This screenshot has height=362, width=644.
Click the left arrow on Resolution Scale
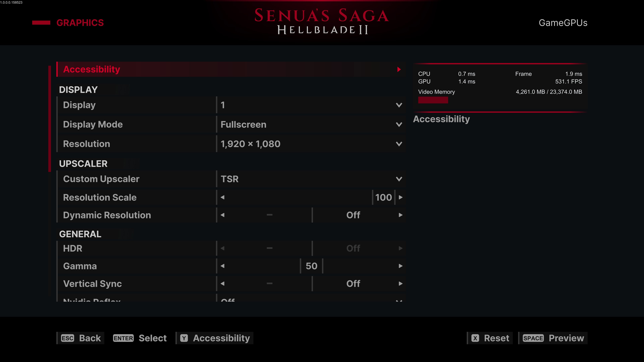coord(223,197)
